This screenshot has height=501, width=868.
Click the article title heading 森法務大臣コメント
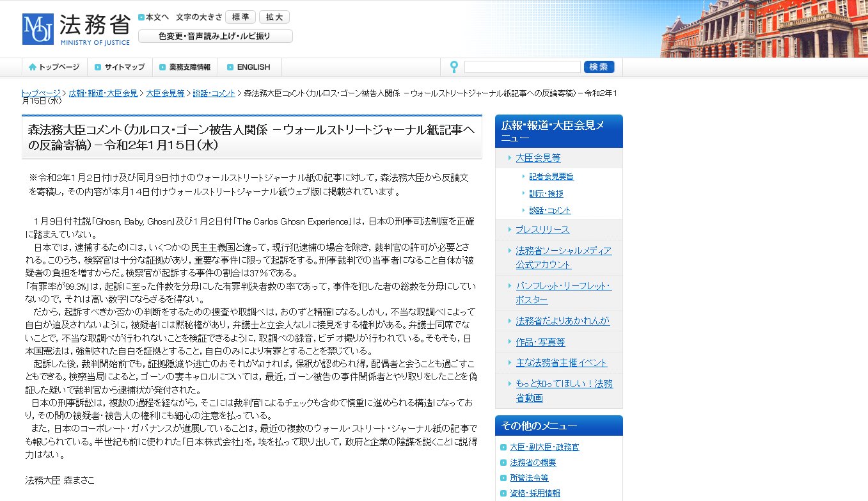pyautogui.click(x=251, y=137)
